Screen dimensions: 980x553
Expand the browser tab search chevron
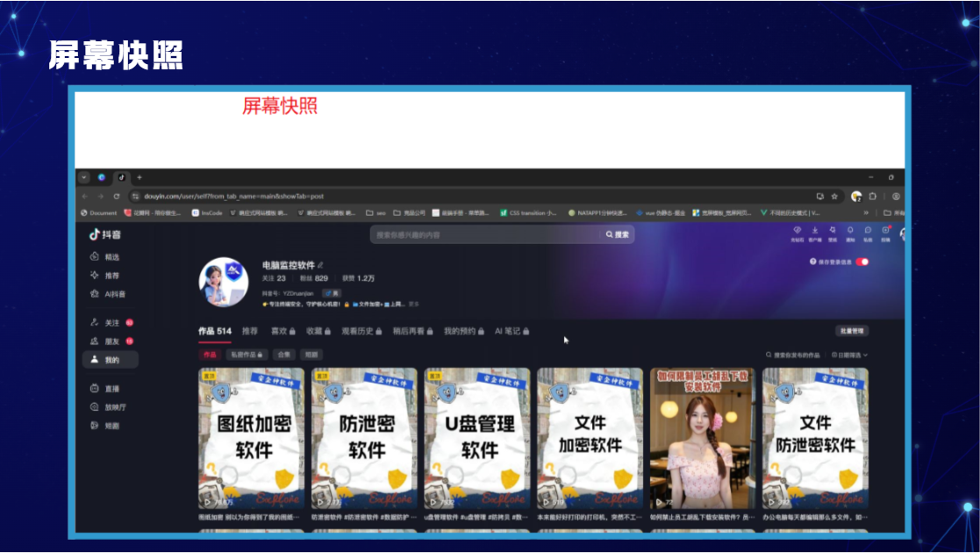click(83, 177)
